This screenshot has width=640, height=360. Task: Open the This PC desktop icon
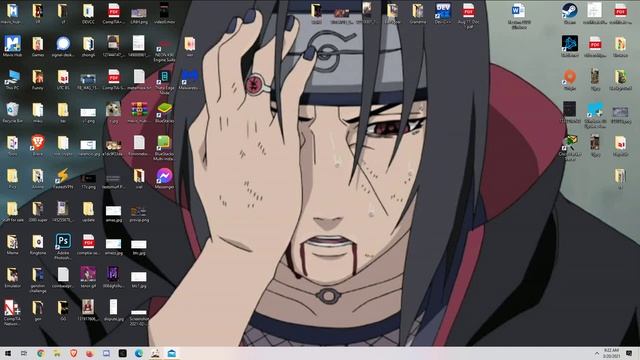(12, 78)
